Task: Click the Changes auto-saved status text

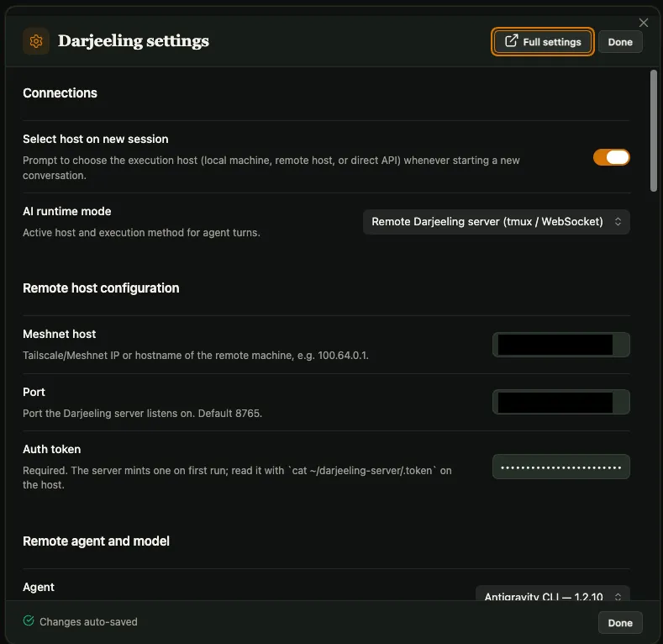Action: pyautogui.click(x=88, y=621)
